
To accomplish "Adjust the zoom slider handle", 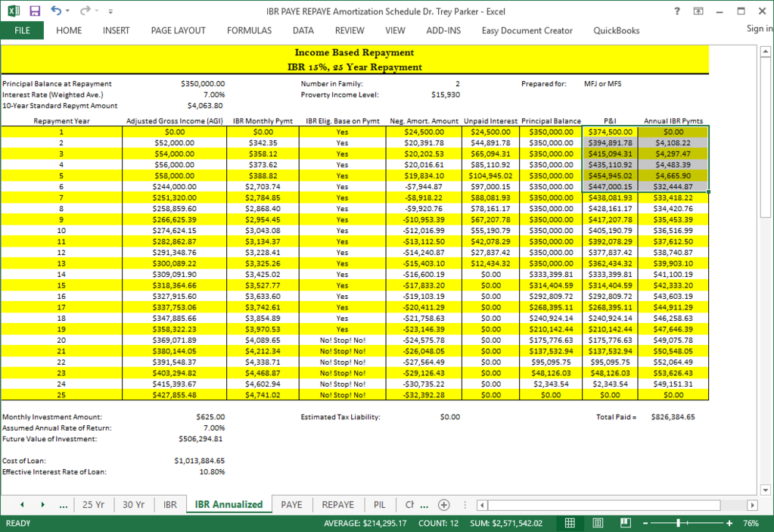I will [x=678, y=523].
